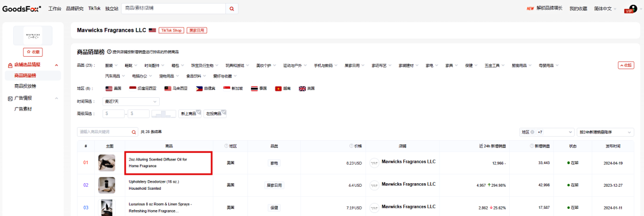Click the United Kingdom flag region filter

tap(302, 88)
